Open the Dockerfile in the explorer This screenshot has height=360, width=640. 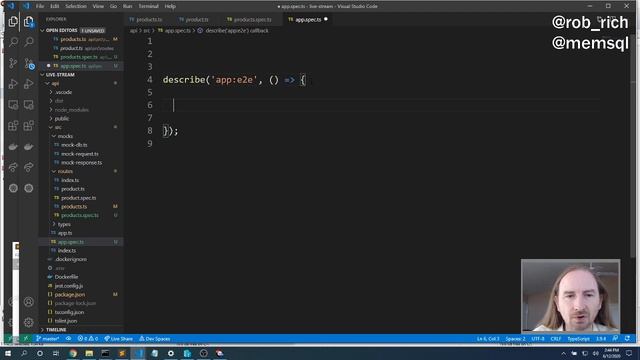[x=66, y=277]
